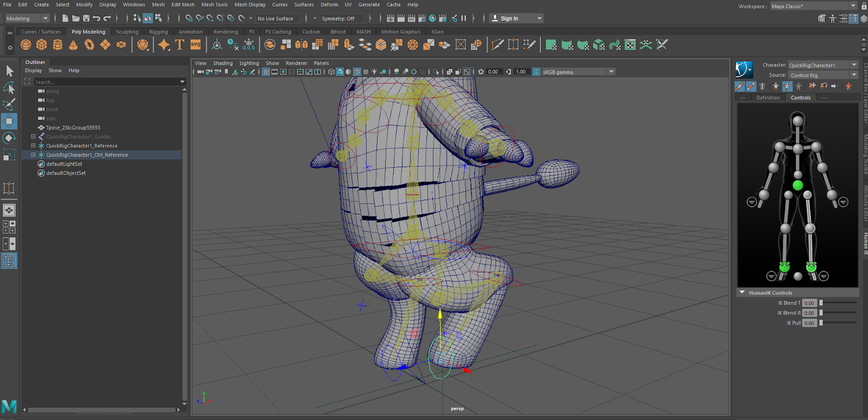
Task: Click the Outliner horizontal scrollbar
Action: click(101, 410)
